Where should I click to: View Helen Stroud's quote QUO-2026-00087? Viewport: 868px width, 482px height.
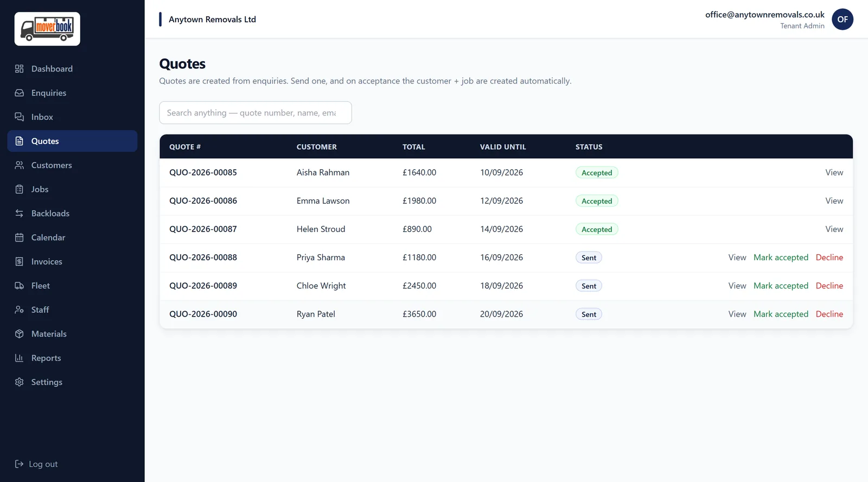point(834,229)
